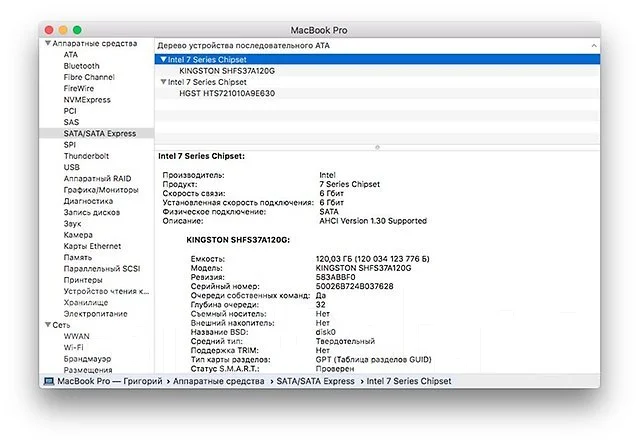The width and height of the screenshot is (640, 445).
Task: Click GPT (Таблица разделов GUID) value
Action: tap(373, 360)
